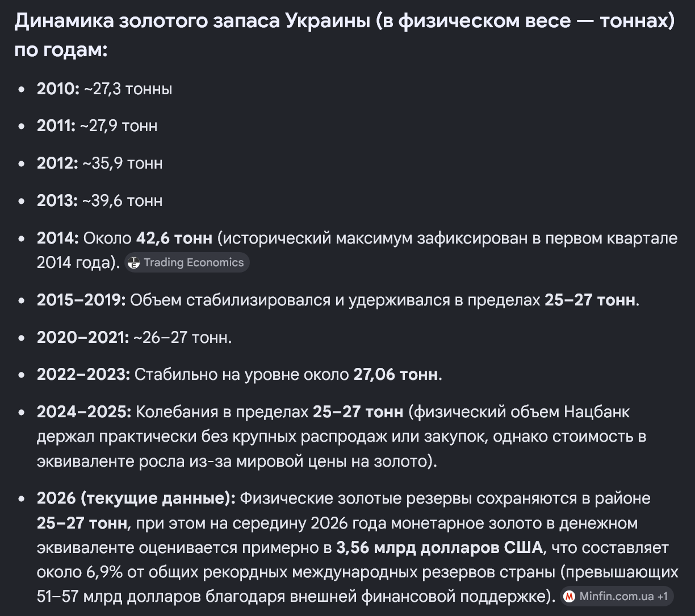
Task: Select the "2015–2019:" period label
Action: (81, 300)
